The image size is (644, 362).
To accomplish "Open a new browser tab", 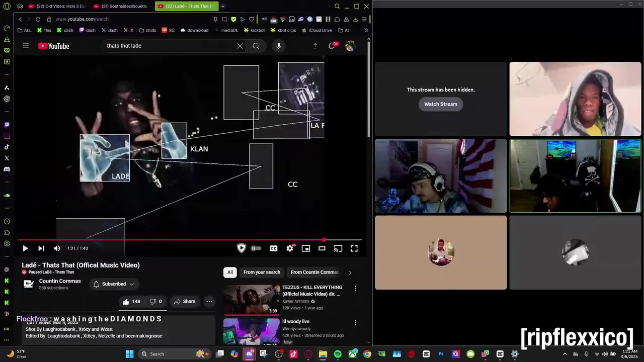I will [x=223, y=6].
